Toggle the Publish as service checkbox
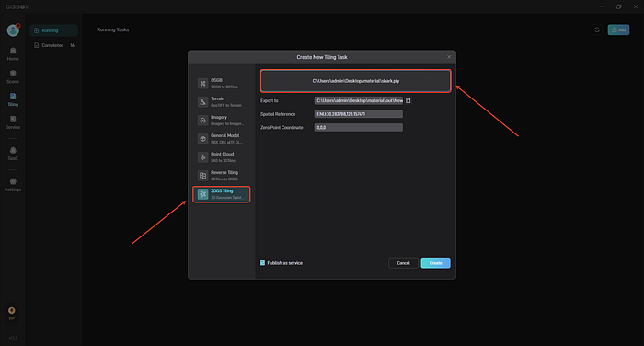Image resolution: width=644 pixels, height=346 pixels. coord(262,263)
